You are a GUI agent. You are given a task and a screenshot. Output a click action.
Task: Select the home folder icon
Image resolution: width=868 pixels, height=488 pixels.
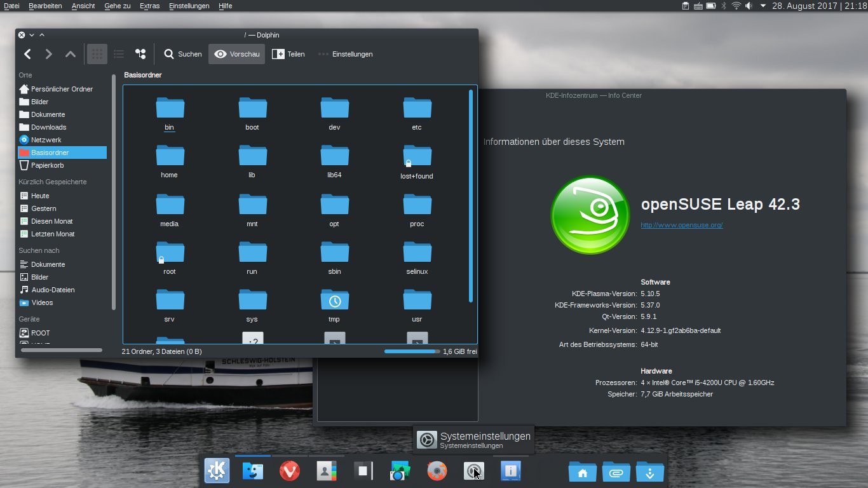(x=170, y=155)
